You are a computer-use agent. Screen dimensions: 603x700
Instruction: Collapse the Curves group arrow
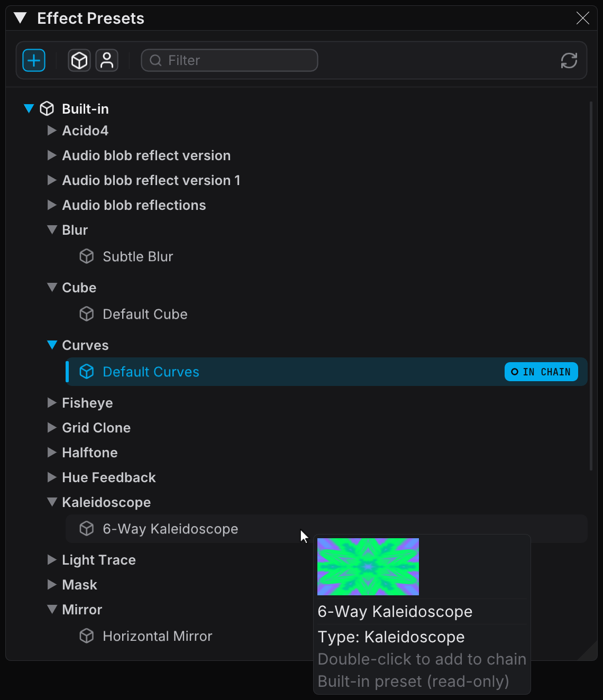point(52,345)
